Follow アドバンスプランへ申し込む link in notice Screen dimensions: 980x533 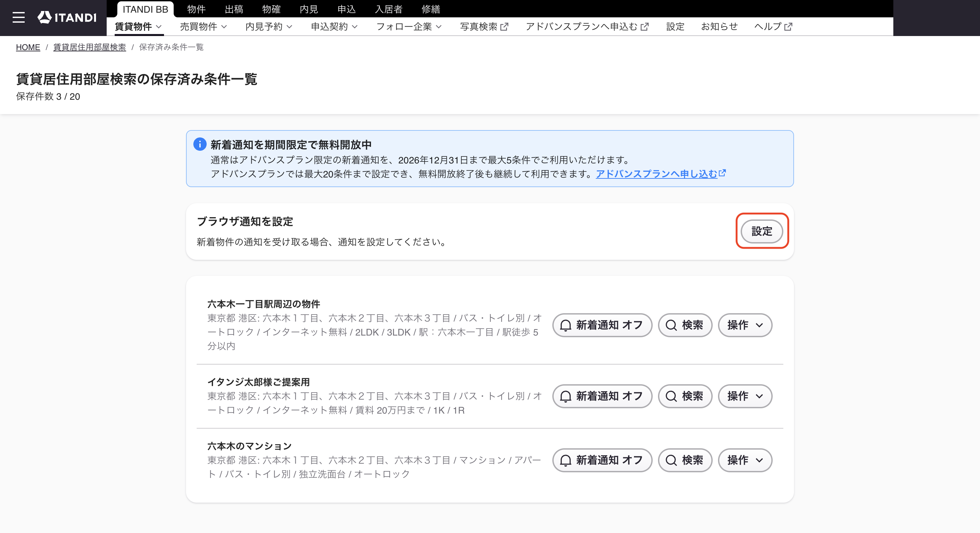tap(661, 174)
